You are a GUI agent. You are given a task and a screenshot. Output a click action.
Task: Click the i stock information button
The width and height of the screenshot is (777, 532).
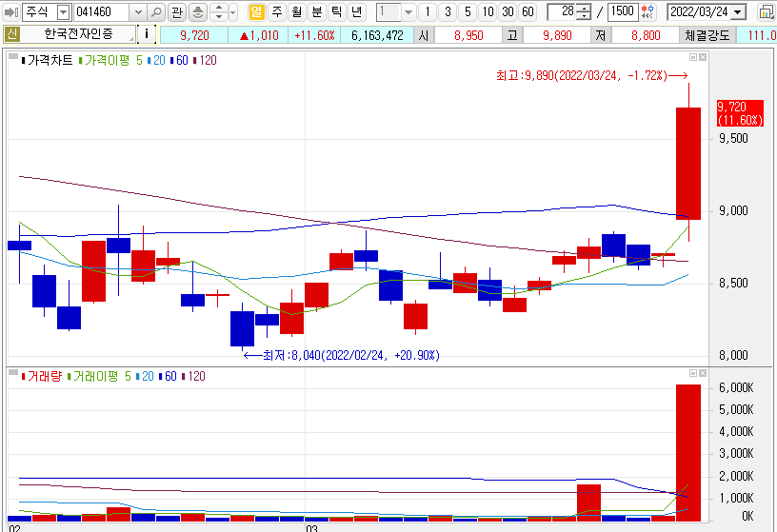(x=147, y=34)
